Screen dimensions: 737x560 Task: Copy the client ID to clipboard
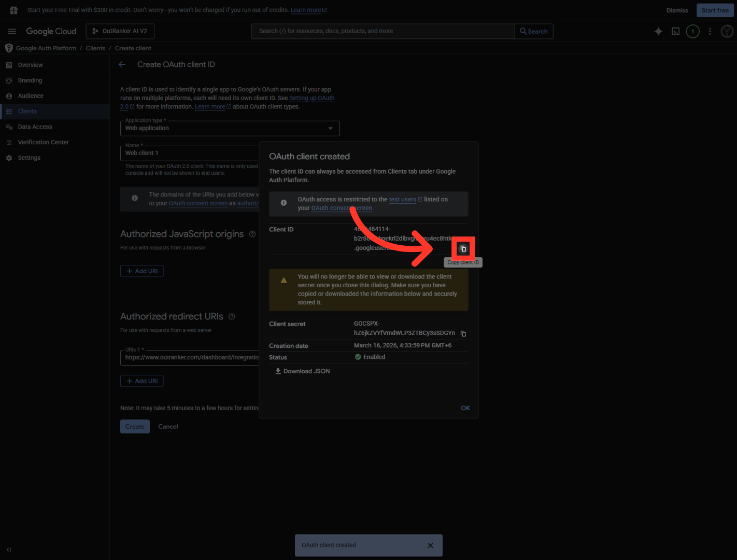(463, 249)
